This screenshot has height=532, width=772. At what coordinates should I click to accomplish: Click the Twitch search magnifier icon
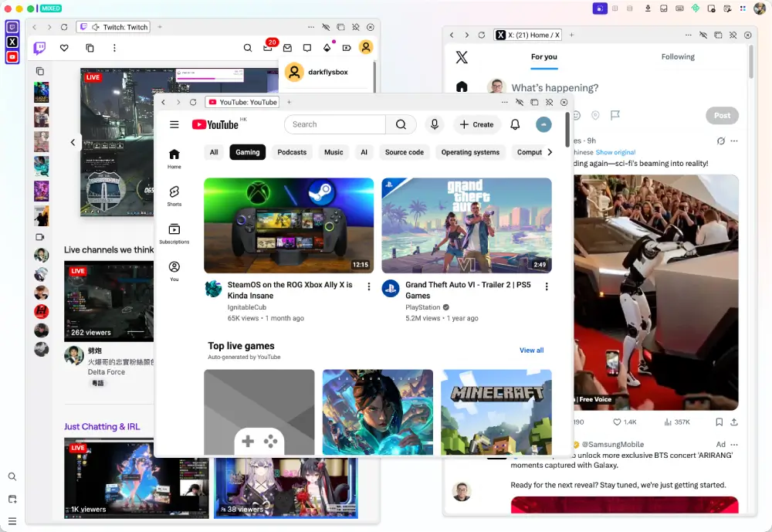click(x=248, y=48)
